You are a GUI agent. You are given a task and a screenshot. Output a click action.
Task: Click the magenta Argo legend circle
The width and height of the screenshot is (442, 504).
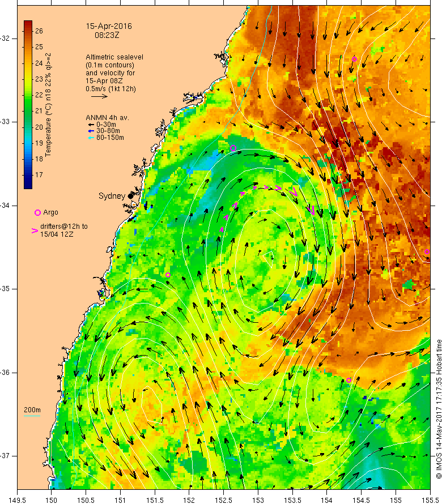point(37,212)
